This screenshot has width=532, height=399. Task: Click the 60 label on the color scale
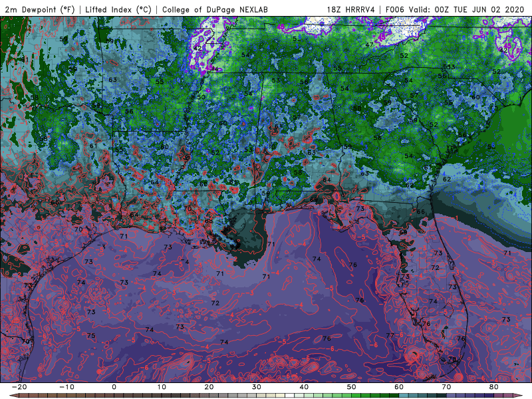pyautogui.click(x=399, y=387)
